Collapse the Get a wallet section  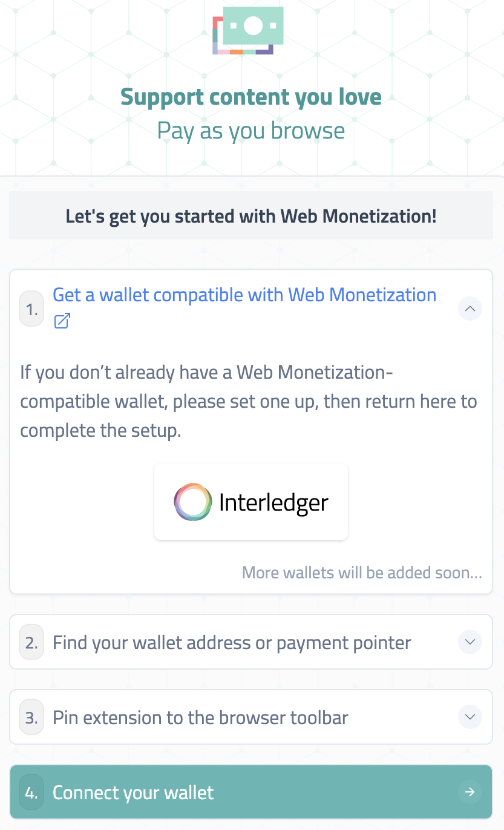pyautogui.click(x=470, y=309)
